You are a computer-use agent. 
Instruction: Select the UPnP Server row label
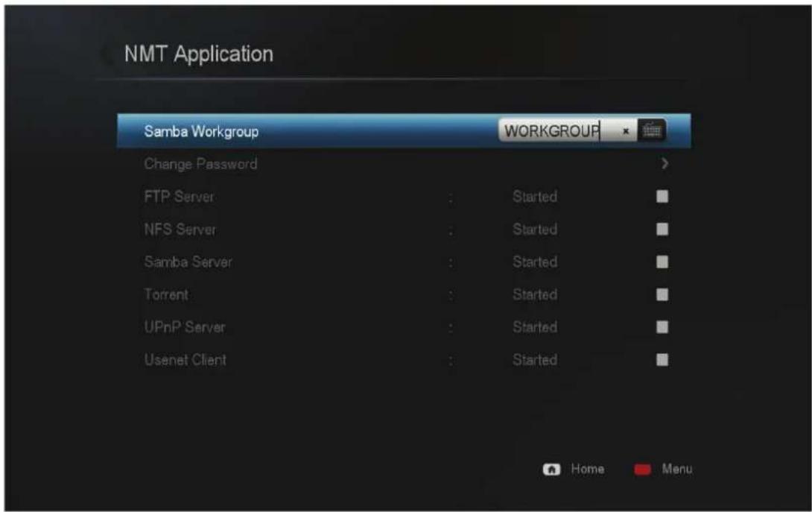pos(184,327)
